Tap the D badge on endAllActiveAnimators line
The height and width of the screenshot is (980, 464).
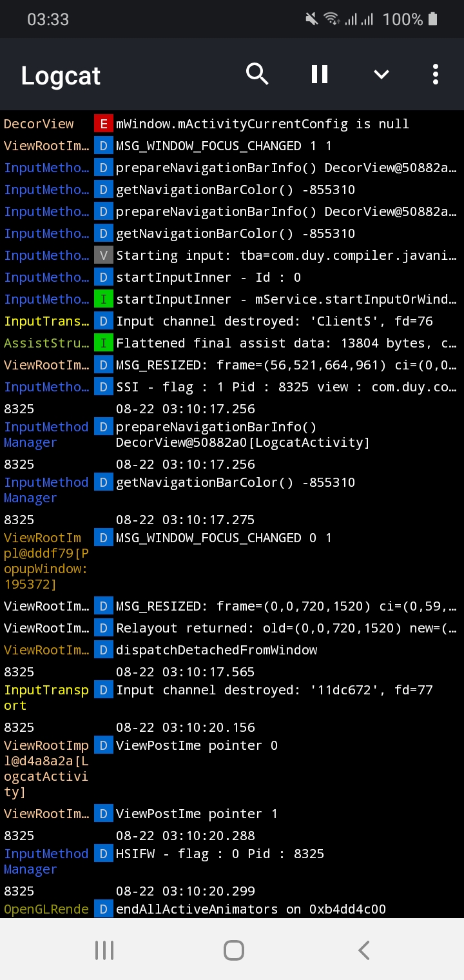pyautogui.click(x=103, y=909)
